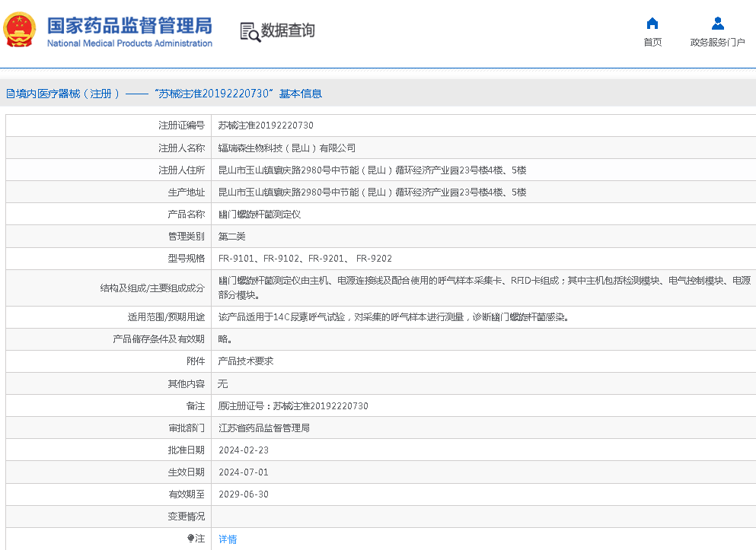Click the product name 幽门螺旋杆菌测定仪

pyautogui.click(x=260, y=215)
